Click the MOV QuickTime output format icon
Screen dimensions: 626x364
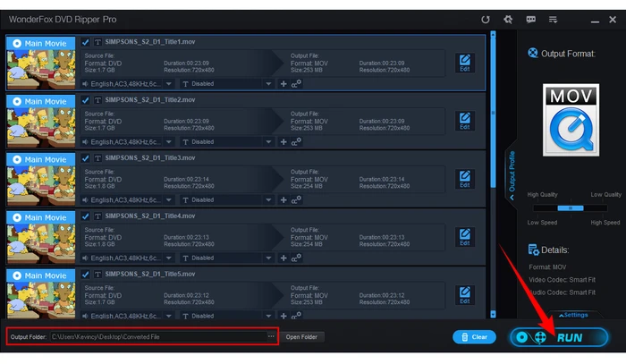pos(571,120)
